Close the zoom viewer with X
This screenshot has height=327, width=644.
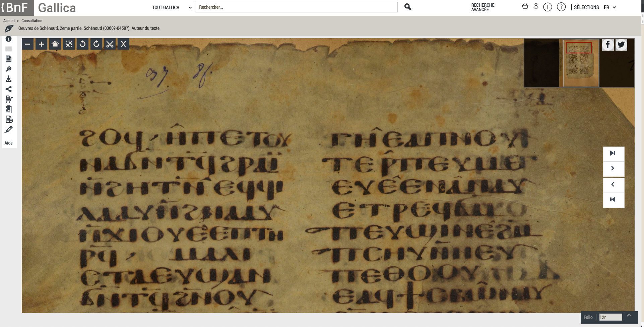tap(124, 44)
